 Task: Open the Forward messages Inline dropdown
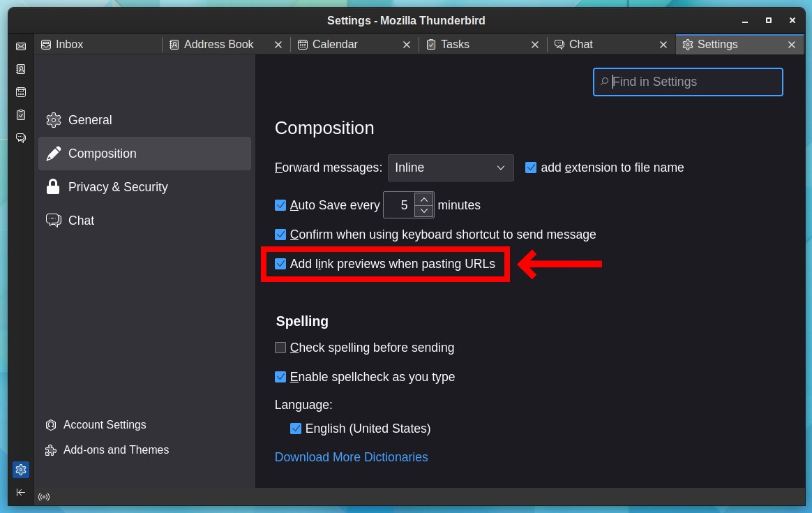click(x=451, y=168)
